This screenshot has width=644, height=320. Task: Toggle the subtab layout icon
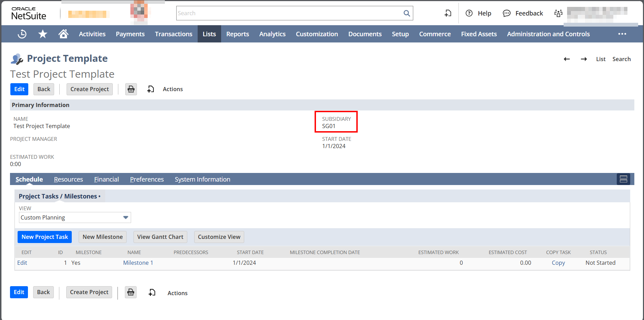[623, 179]
